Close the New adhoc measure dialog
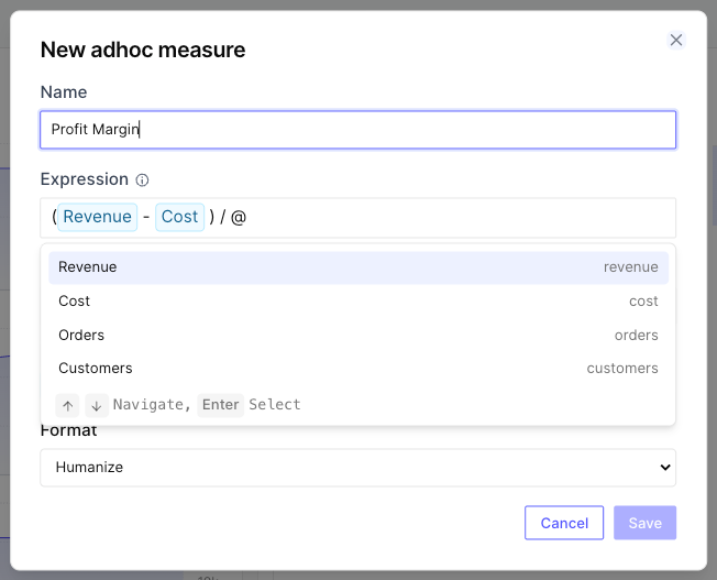Image resolution: width=717 pixels, height=580 pixels. [x=676, y=40]
